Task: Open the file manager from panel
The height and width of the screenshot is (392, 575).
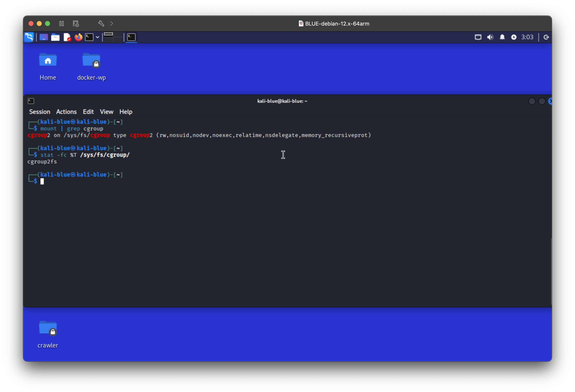Action: (x=55, y=37)
